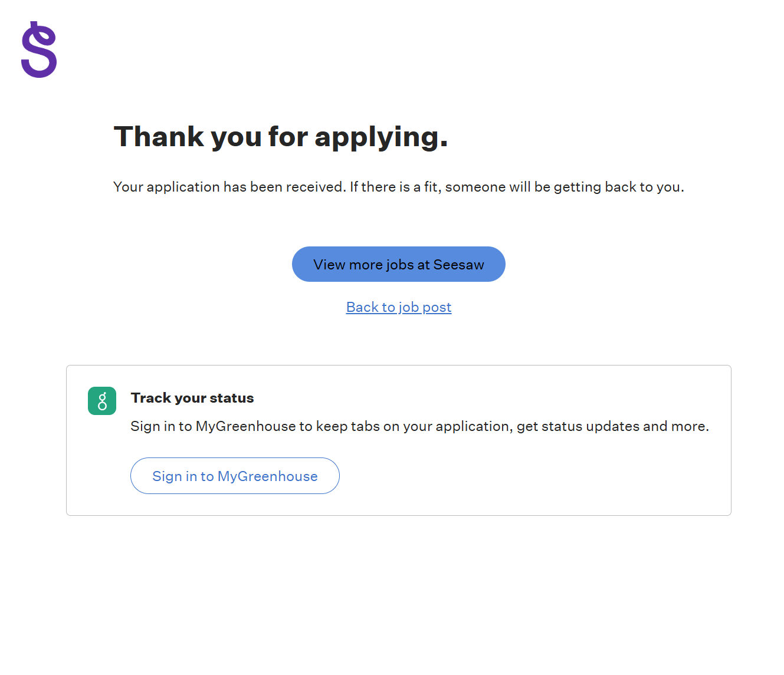Image resolution: width=784 pixels, height=675 pixels.
Task: Click the word "applying." in the main heading
Action: [x=381, y=137]
